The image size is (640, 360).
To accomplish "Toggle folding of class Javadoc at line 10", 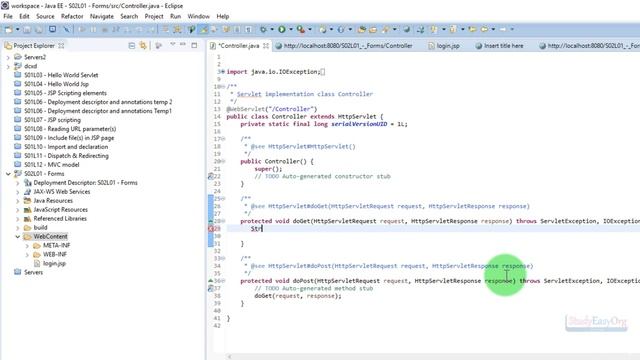I will (223, 87).
